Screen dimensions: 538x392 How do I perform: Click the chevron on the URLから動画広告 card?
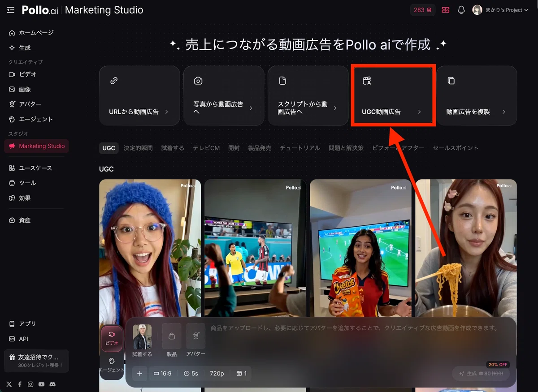click(166, 112)
